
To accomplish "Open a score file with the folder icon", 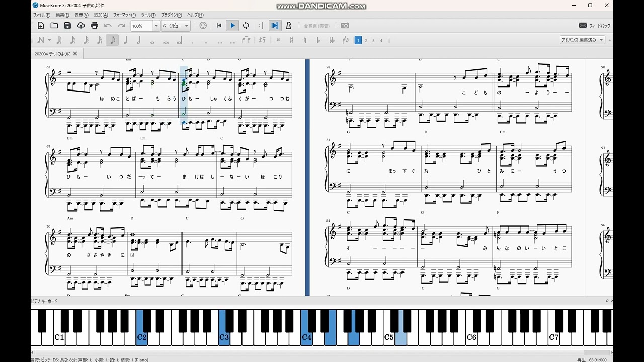I will click(x=54, y=26).
